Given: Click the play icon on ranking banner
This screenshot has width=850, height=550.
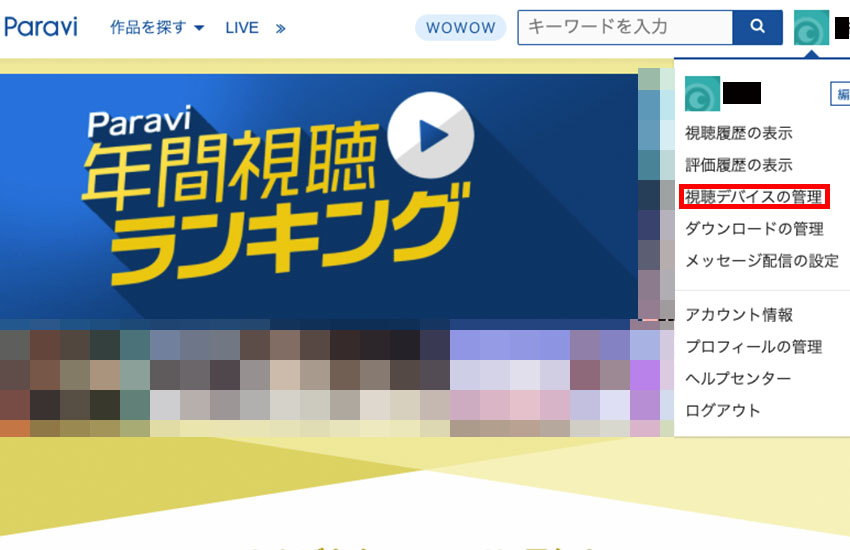Looking at the screenshot, I should tap(431, 135).
